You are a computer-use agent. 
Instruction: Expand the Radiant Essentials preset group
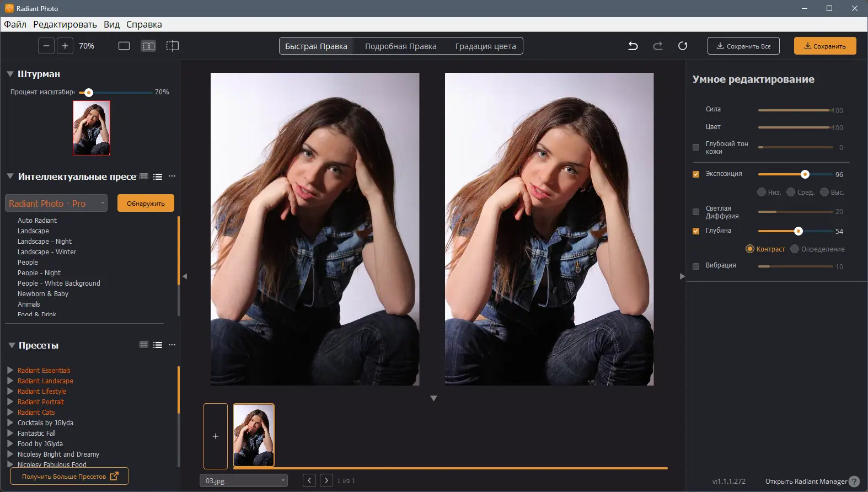(10, 370)
